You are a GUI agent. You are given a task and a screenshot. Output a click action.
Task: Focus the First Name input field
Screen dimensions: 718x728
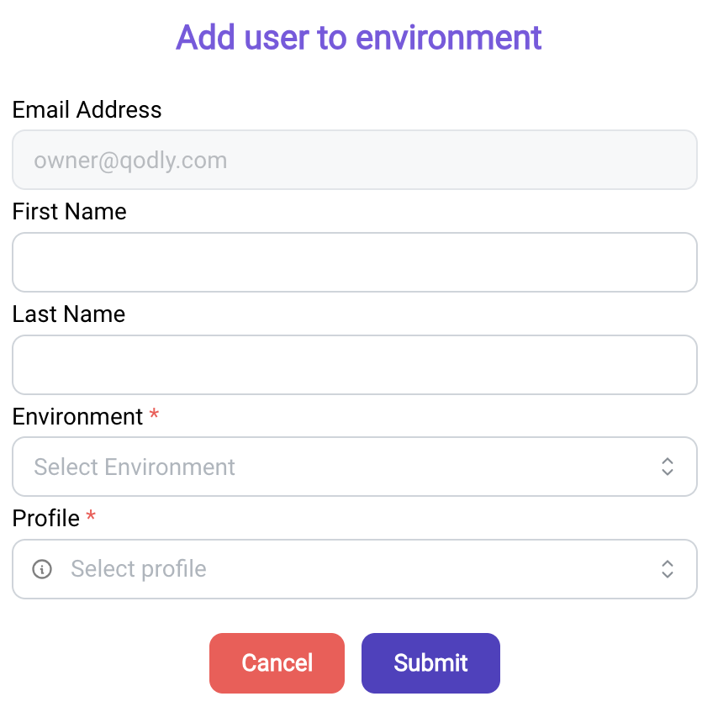(354, 262)
